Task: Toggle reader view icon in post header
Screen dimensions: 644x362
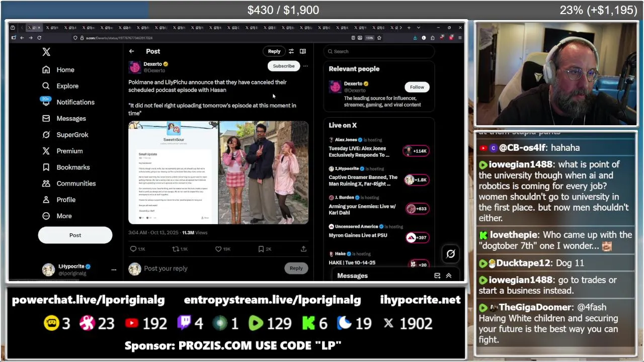Action: [x=303, y=51]
